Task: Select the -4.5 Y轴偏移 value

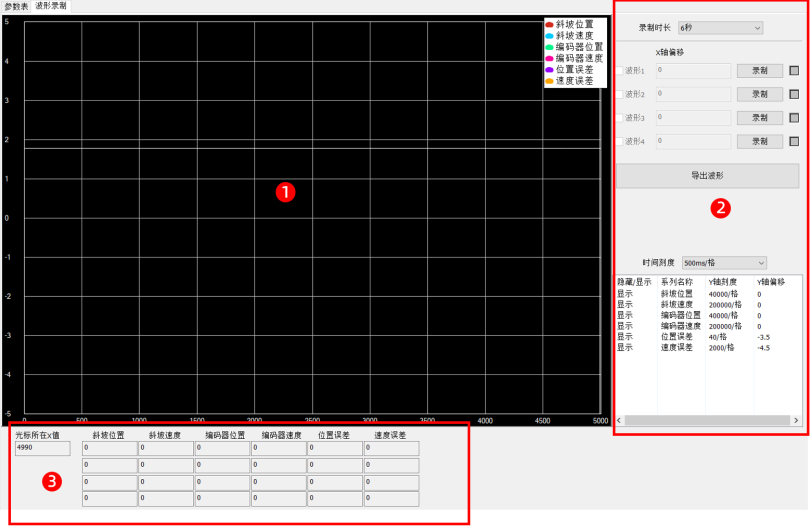Action: click(763, 348)
